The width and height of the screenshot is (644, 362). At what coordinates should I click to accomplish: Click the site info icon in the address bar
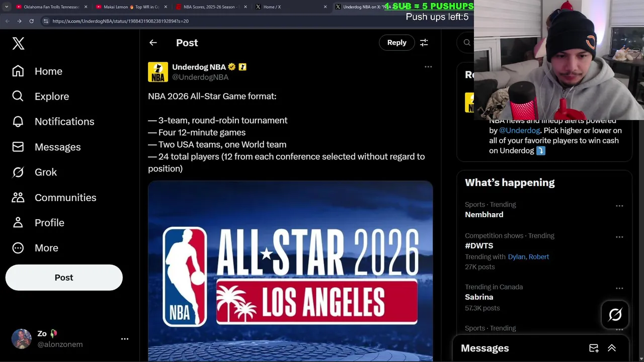[x=46, y=21]
